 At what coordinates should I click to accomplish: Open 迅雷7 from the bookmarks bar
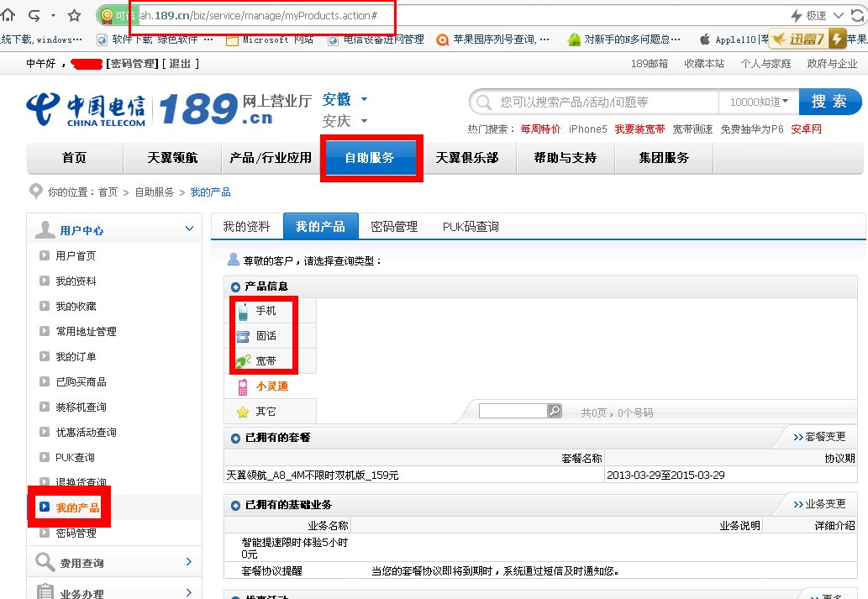pos(803,38)
